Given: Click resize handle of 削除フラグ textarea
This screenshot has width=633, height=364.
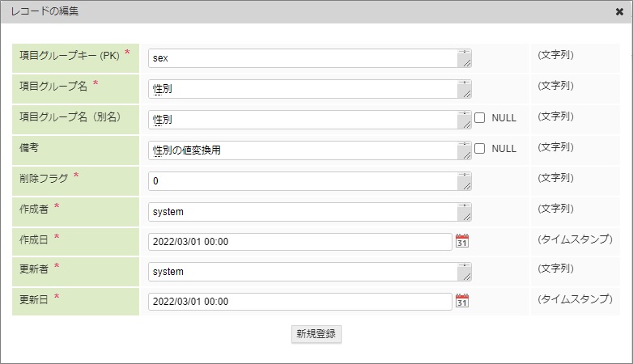Looking at the screenshot, I should pyautogui.click(x=466, y=186).
